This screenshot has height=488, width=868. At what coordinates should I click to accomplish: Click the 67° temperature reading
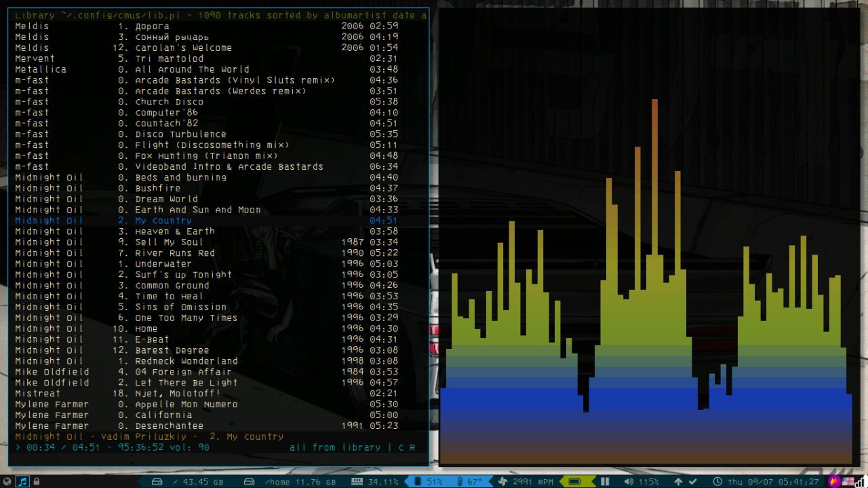474,482
